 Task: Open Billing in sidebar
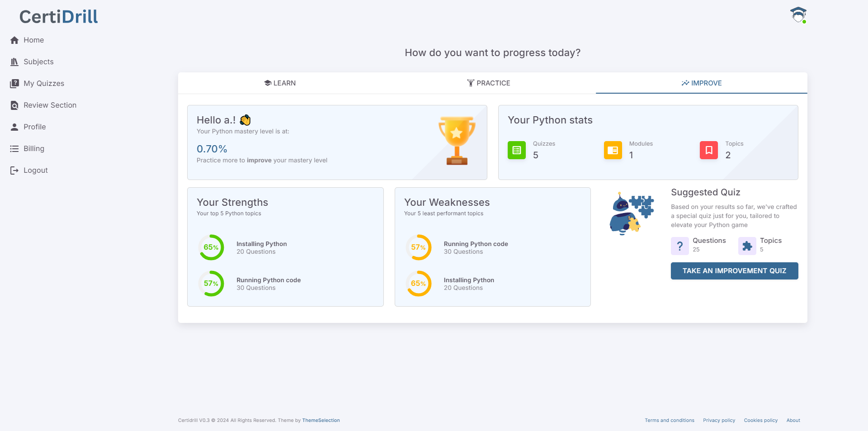pyautogui.click(x=34, y=149)
